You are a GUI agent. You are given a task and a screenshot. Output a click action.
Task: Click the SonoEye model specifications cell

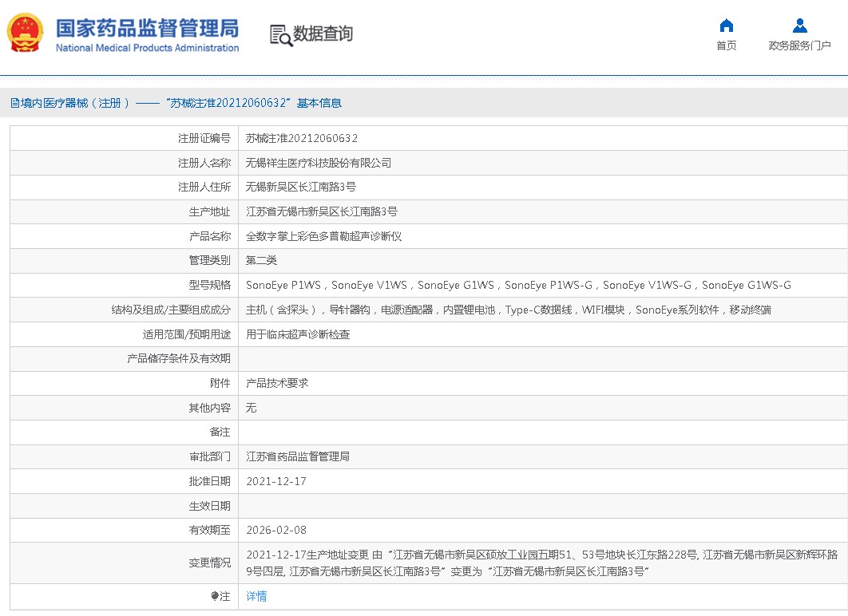[517, 285]
